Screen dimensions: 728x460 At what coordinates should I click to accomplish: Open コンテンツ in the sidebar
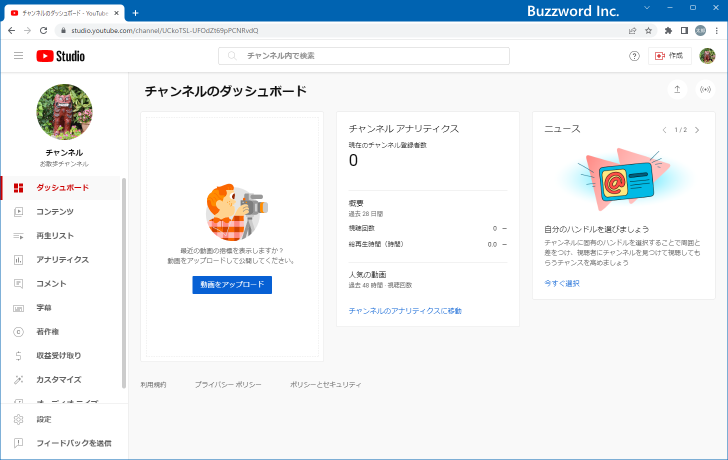(61, 212)
